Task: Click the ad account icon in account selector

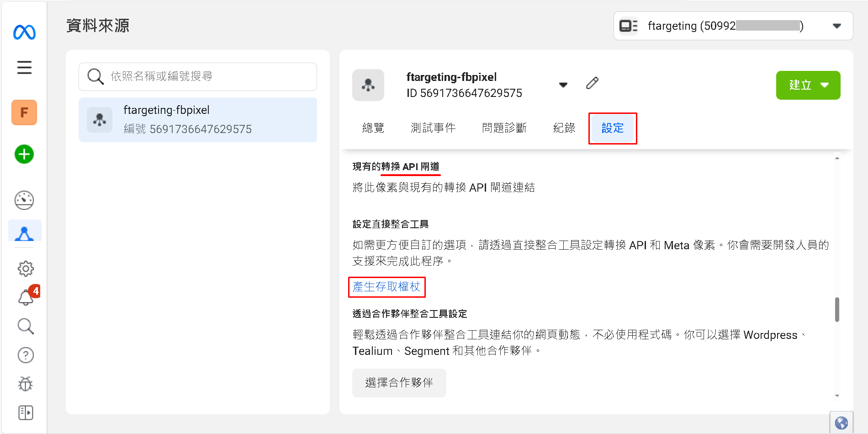Action: 628,26
